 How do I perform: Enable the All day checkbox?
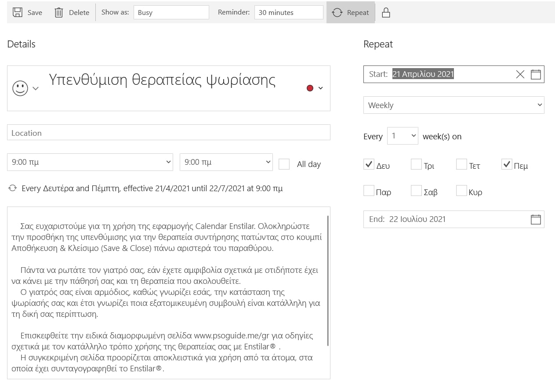(x=284, y=164)
